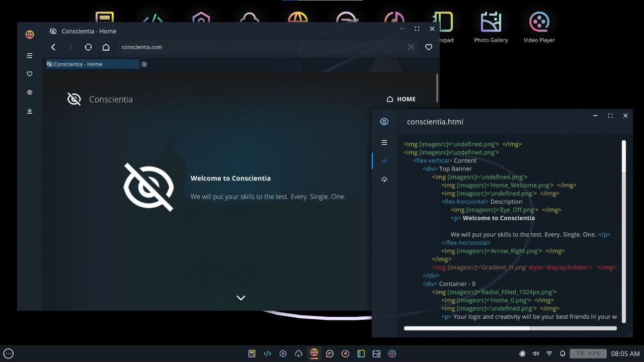Open browser downloads in the left sidebar

tap(29, 111)
